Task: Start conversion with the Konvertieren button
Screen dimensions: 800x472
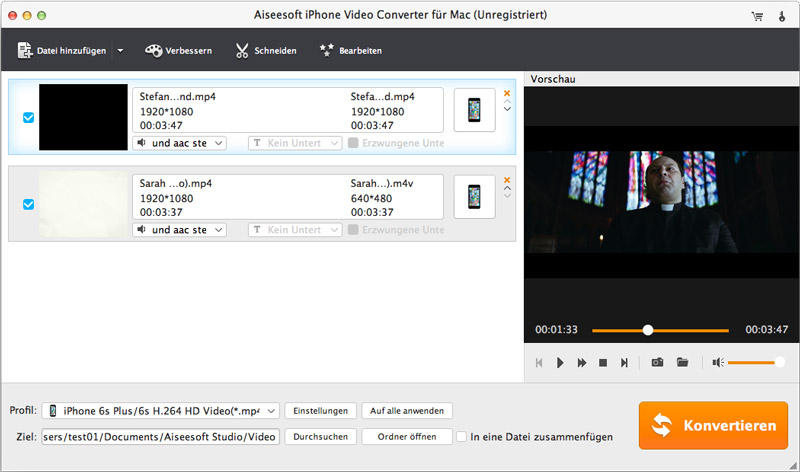Action: [713, 426]
